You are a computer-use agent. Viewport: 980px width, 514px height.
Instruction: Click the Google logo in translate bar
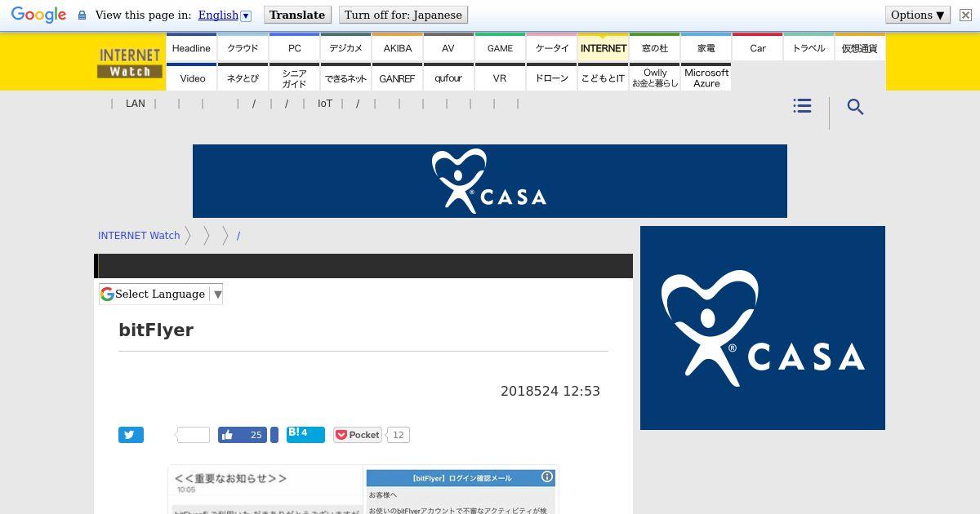pos(38,16)
